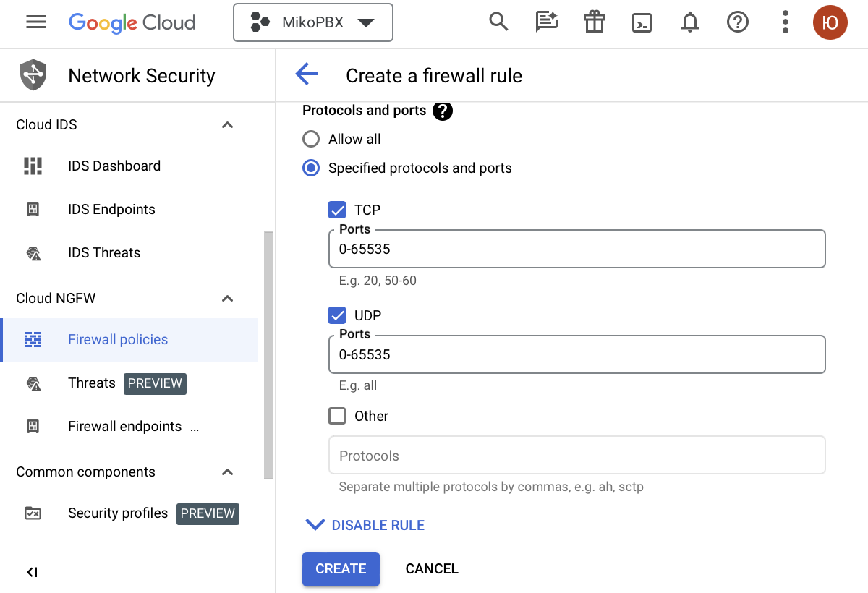The width and height of the screenshot is (868, 593).
Task: Go to Security profiles menu item
Action: tap(118, 513)
